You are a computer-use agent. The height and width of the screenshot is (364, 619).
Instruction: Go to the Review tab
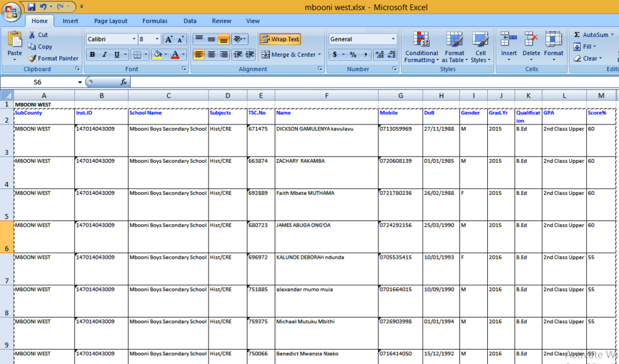[222, 21]
